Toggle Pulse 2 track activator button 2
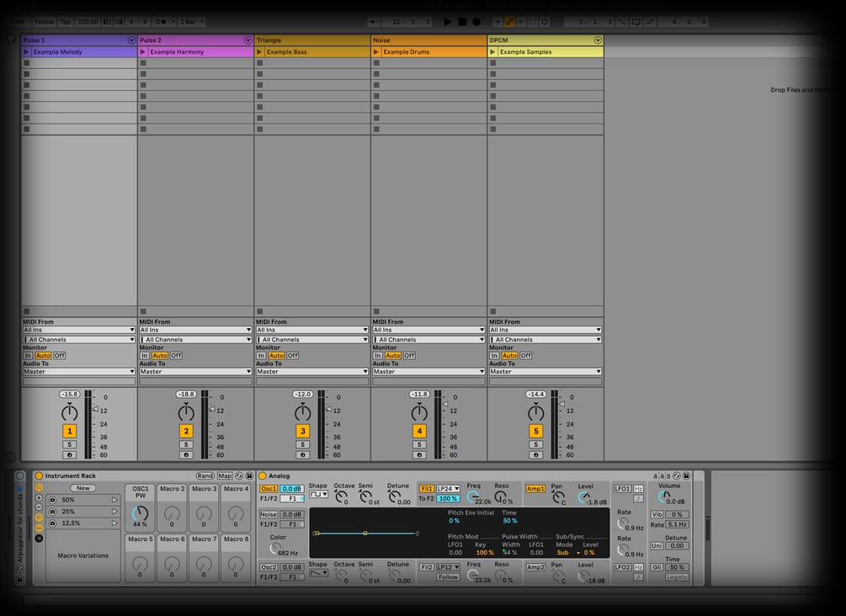Image resolution: width=846 pixels, height=616 pixels. coord(186,431)
